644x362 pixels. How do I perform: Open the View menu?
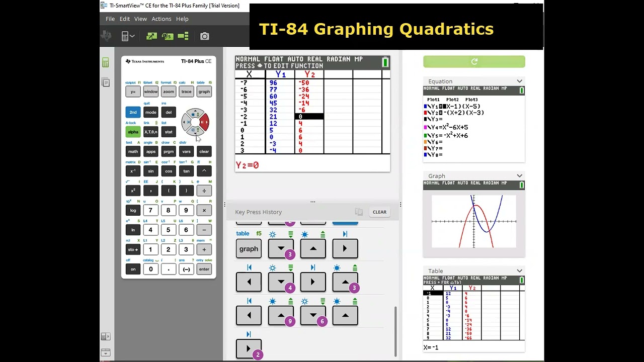(140, 19)
